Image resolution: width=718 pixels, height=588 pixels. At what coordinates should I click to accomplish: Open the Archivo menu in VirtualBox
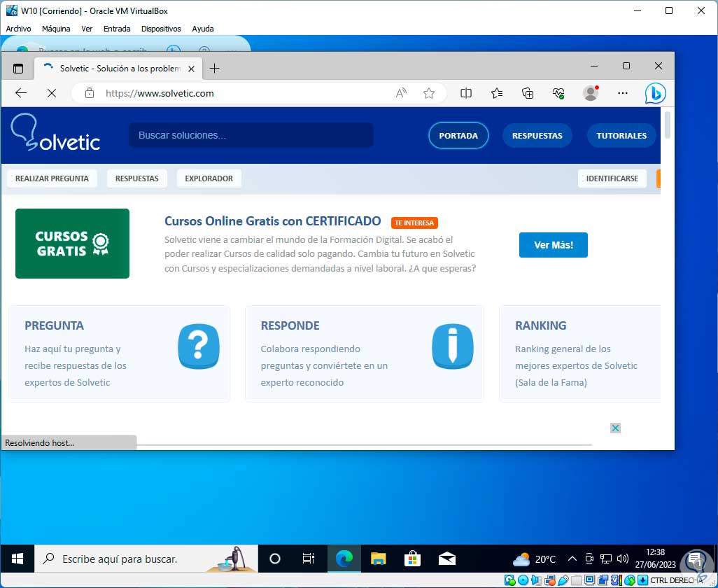tap(18, 29)
